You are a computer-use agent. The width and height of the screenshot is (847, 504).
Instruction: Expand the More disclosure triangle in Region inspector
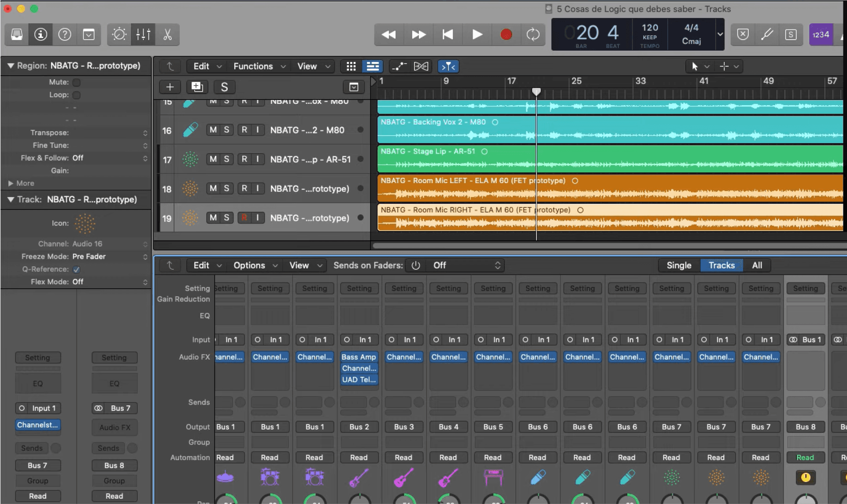coord(11,184)
